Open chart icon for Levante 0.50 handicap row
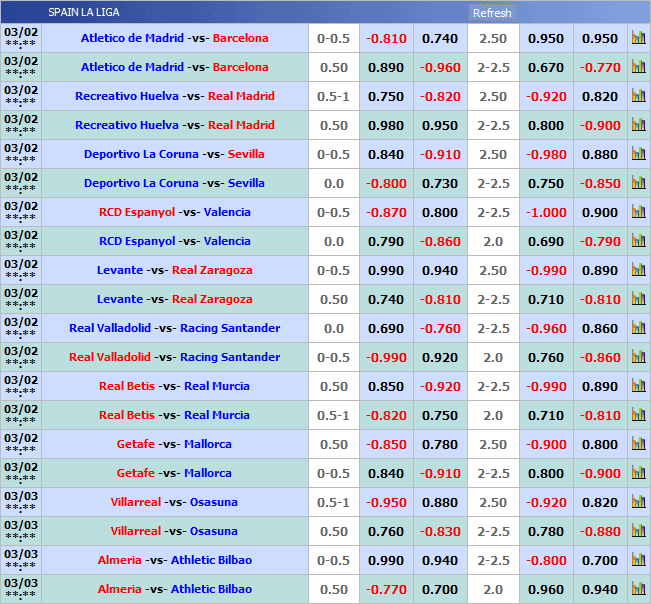Image resolution: width=651 pixels, height=604 pixels. (638, 299)
